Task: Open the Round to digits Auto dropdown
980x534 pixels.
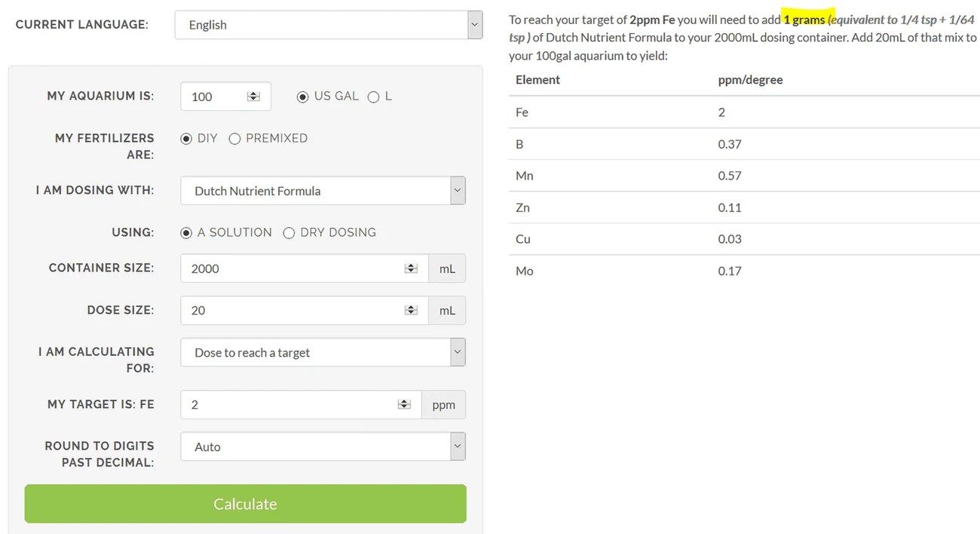Action: click(323, 447)
